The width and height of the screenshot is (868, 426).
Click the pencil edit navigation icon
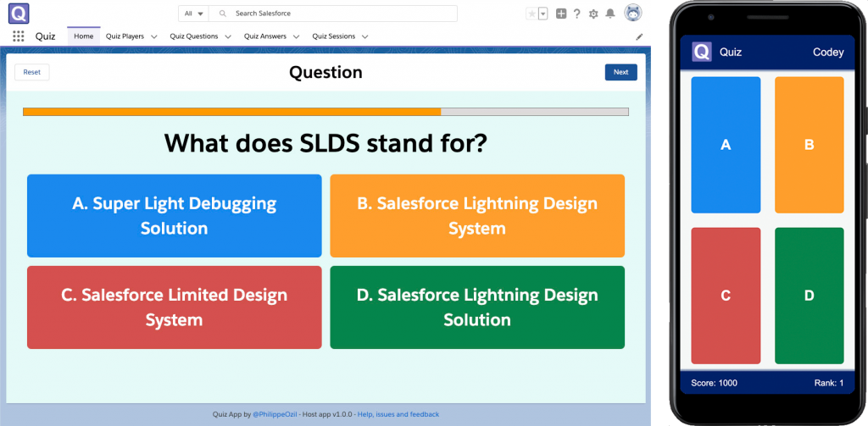coord(639,36)
